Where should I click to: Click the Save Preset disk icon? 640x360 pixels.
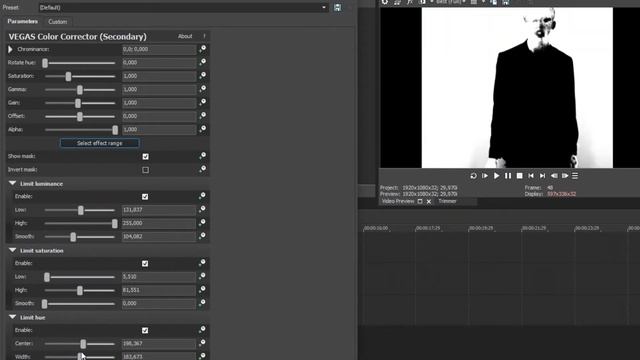click(338, 7)
